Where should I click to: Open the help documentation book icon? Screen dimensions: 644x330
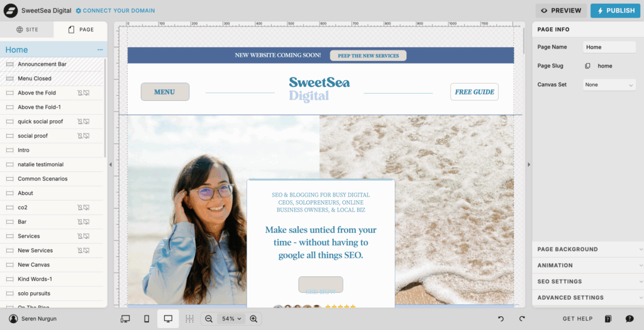coord(608,319)
